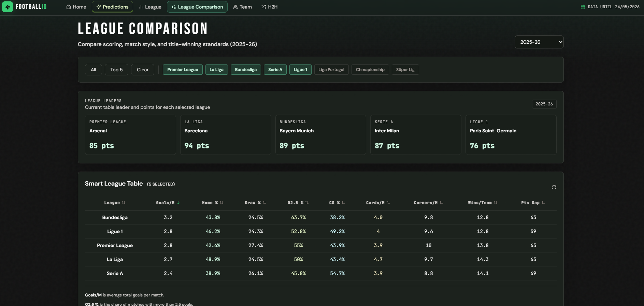
Task: Click La Liga's 48.9% Home value
Action: (x=213, y=259)
